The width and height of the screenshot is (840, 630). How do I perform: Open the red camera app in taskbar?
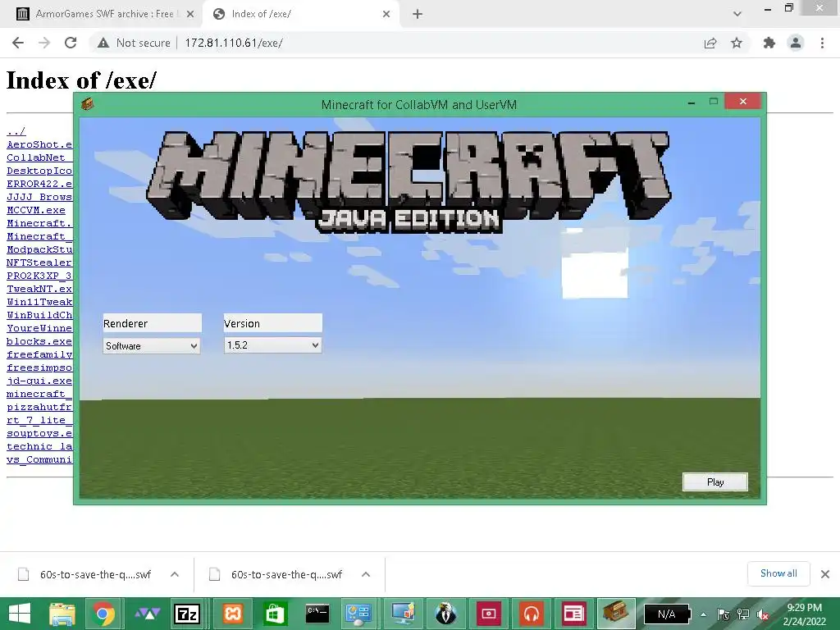point(489,614)
